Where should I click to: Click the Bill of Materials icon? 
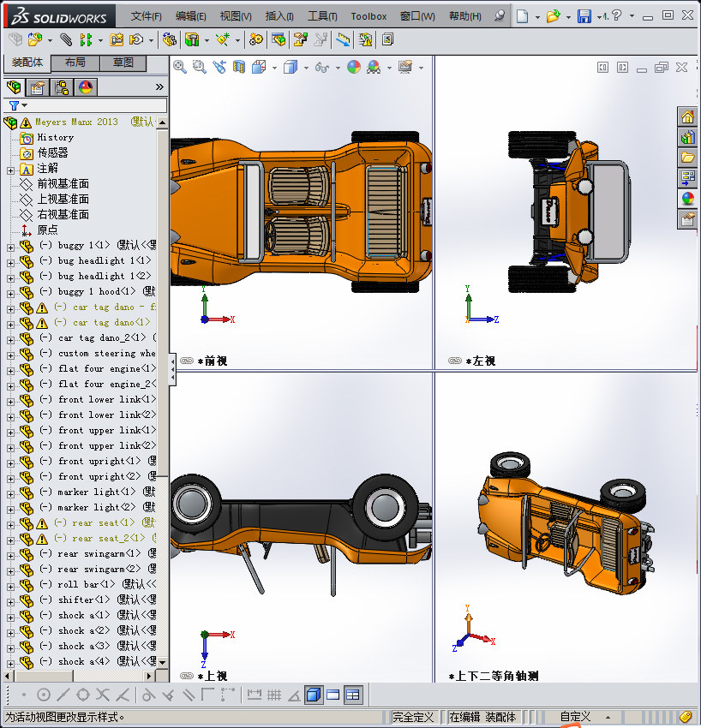[x=279, y=40]
